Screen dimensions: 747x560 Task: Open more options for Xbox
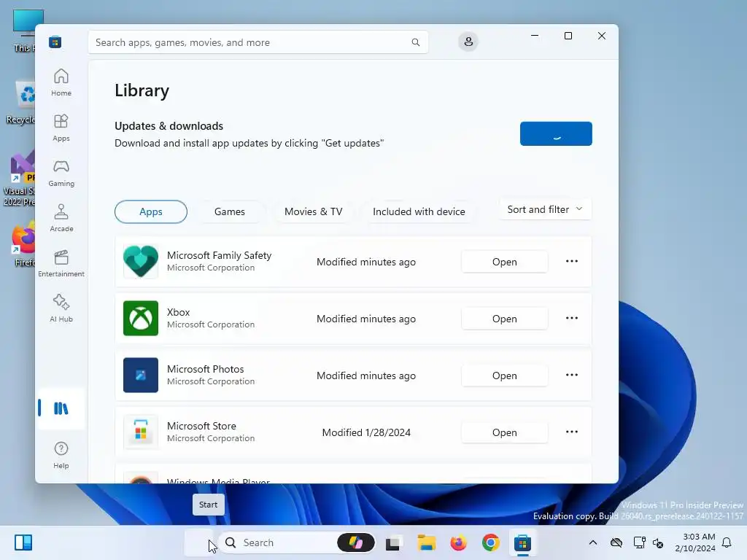click(x=572, y=318)
